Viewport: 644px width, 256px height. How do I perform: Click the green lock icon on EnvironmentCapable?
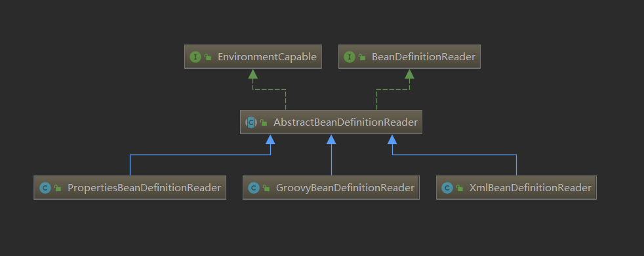(208, 57)
